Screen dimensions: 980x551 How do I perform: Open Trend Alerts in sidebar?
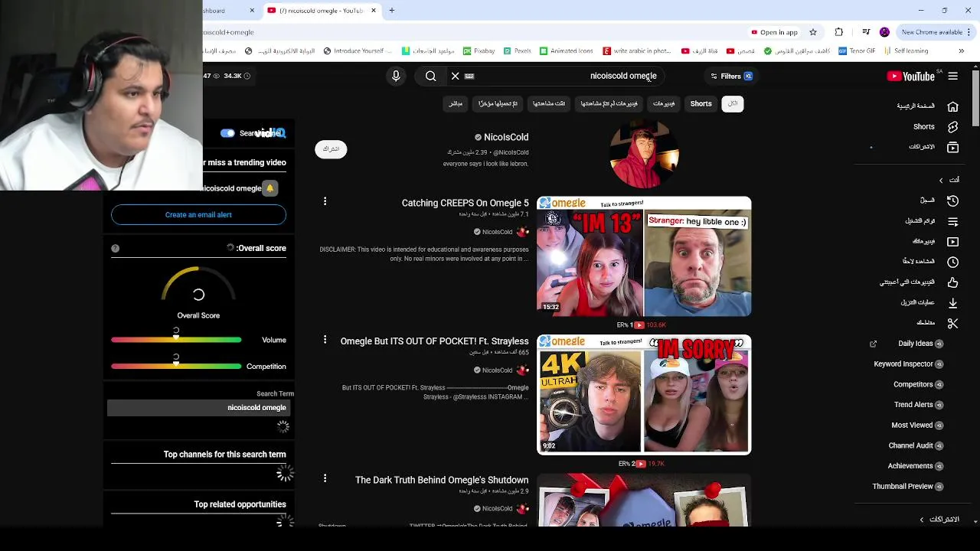919,405
